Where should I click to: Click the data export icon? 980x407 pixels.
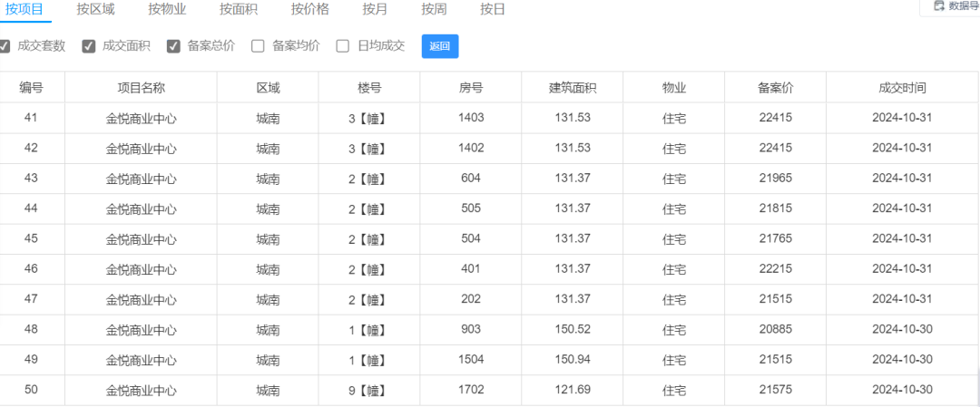pyautogui.click(x=938, y=5)
